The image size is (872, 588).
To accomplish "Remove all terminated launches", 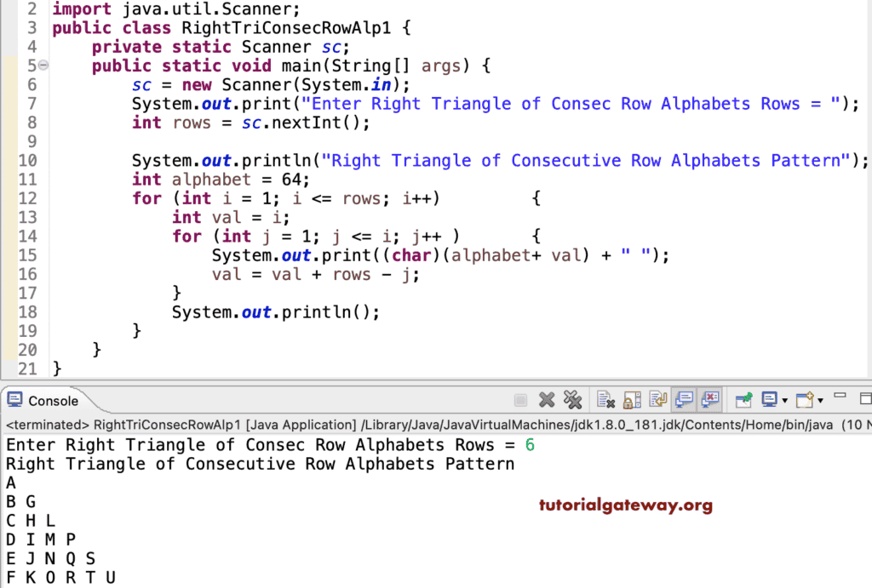I will pos(572,400).
